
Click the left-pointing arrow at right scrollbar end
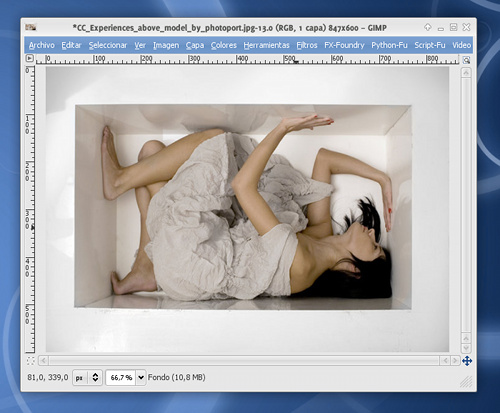point(445,360)
